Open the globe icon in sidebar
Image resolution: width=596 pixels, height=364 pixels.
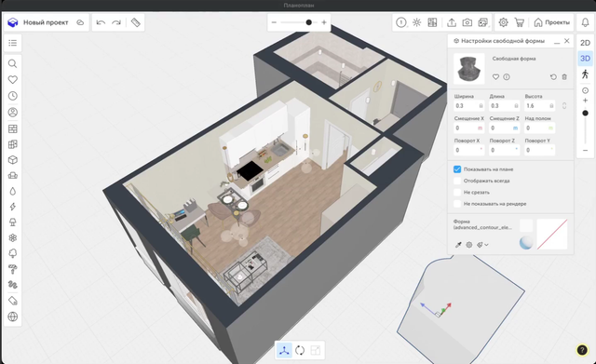tap(12, 317)
